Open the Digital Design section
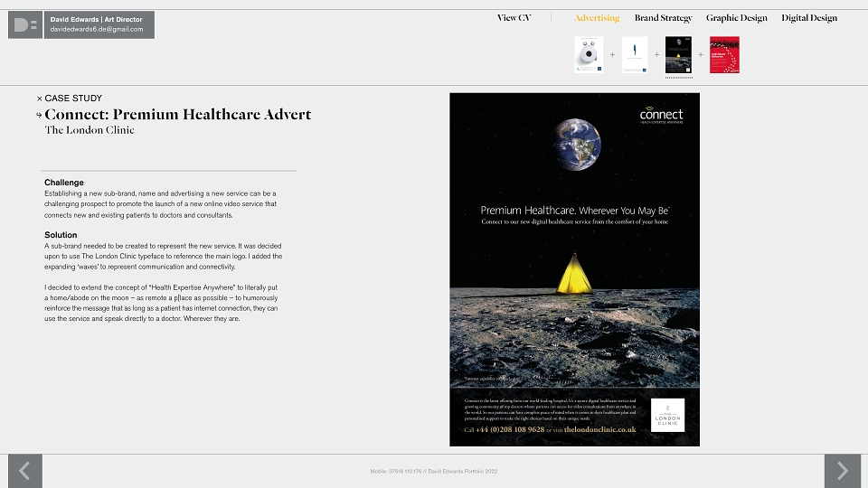The width and height of the screenshot is (868, 488). pyautogui.click(x=809, y=18)
